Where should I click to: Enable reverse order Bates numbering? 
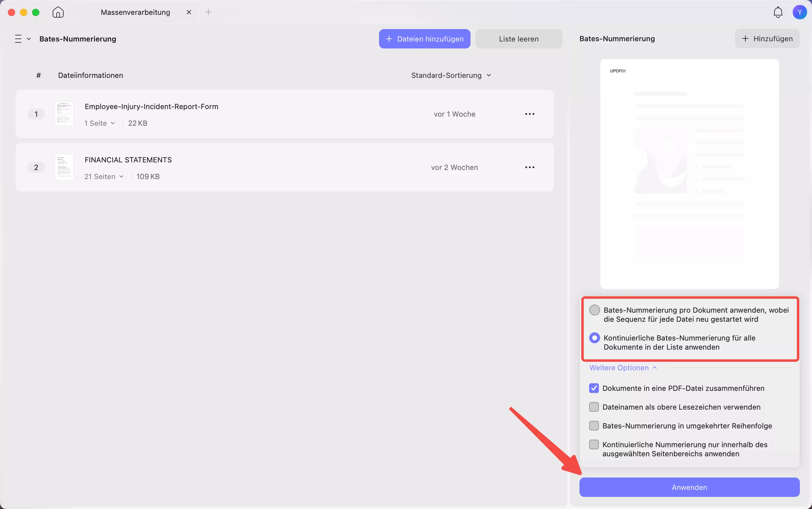pyautogui.click(x=594, y=426)
